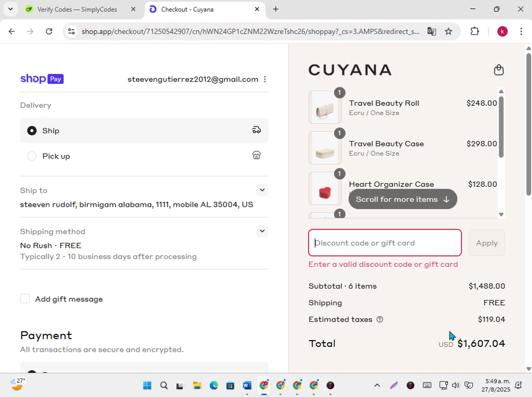The width and height of the screenshot is (532, 397).
Task: Expand the Ship to address chevron
Action: click(262, 190)
